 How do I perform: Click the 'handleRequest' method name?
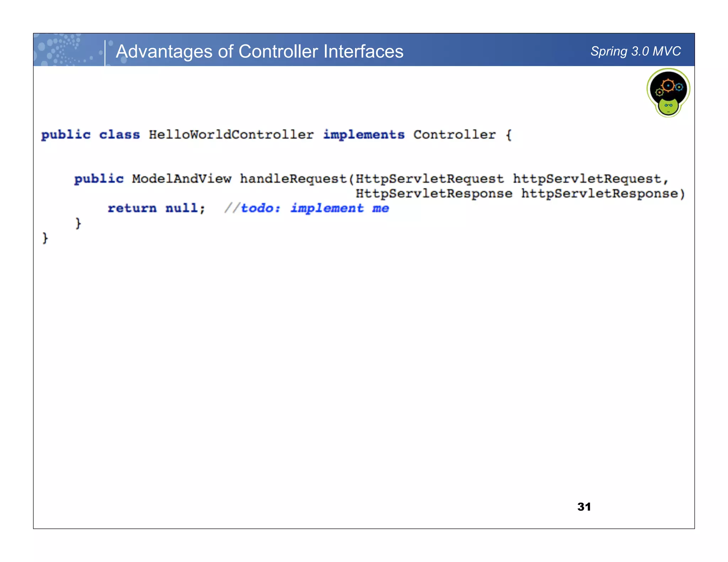(293, 178)
